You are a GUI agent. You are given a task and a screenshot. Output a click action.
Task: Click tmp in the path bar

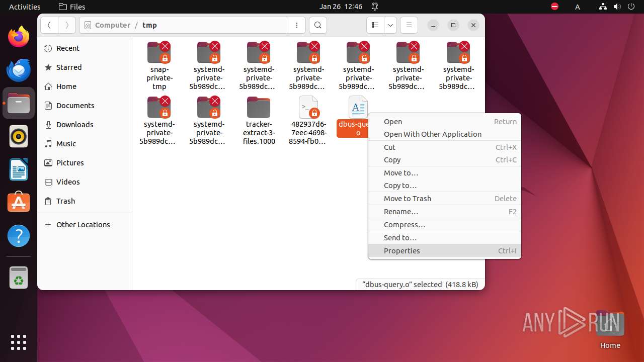pyautogui.click(x=149, y=25)
